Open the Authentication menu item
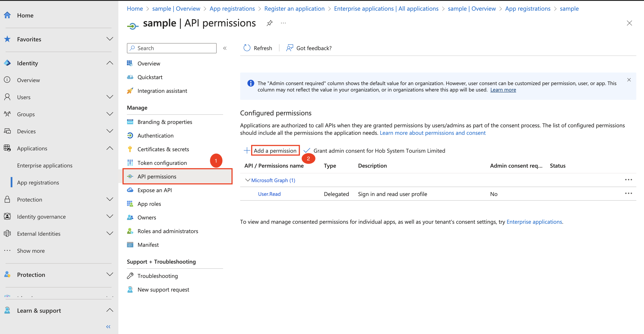The width and height of the screenshot is (644, 334). point(155,136)
